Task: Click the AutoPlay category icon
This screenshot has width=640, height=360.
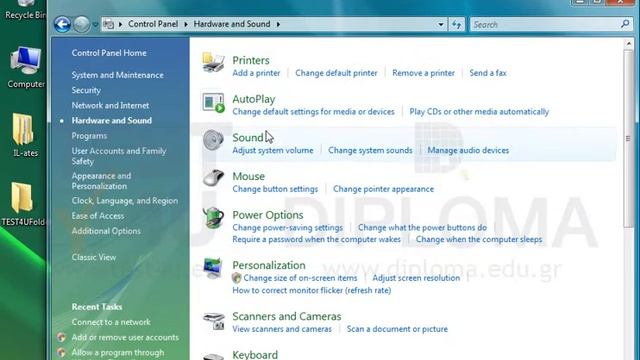Action: (213, 102)
